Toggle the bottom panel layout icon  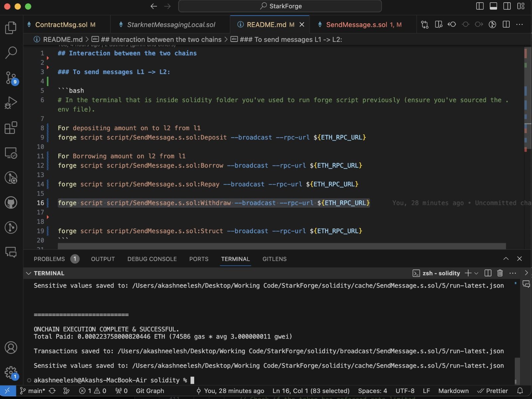(493, 6)
